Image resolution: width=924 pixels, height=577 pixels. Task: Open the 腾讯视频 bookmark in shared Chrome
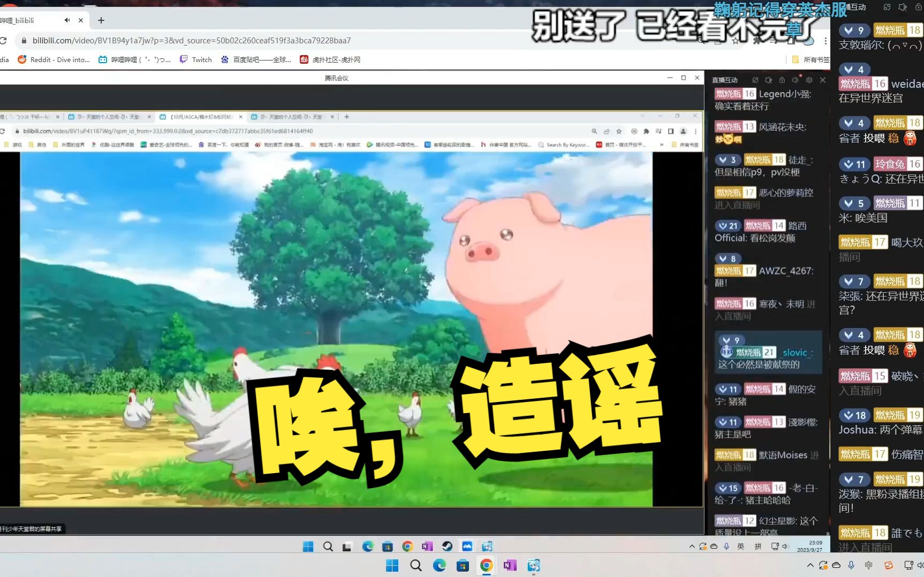click(392, 145)
